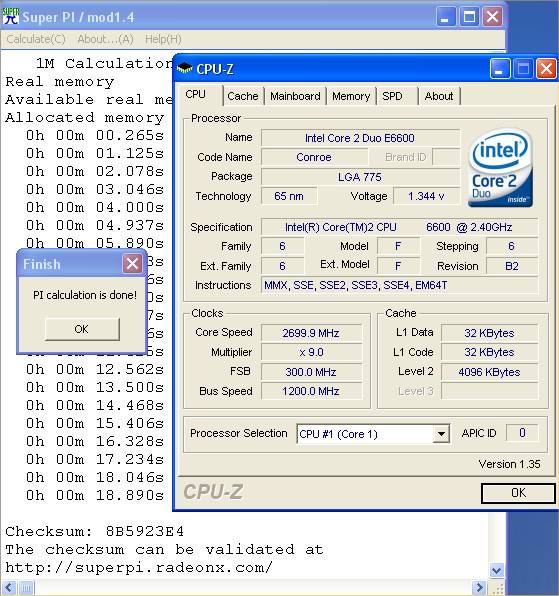The width and height of the screenshot is (559, 596).
Task: Open the Help(H) menu in Super PI
Action: coord(163,39)
